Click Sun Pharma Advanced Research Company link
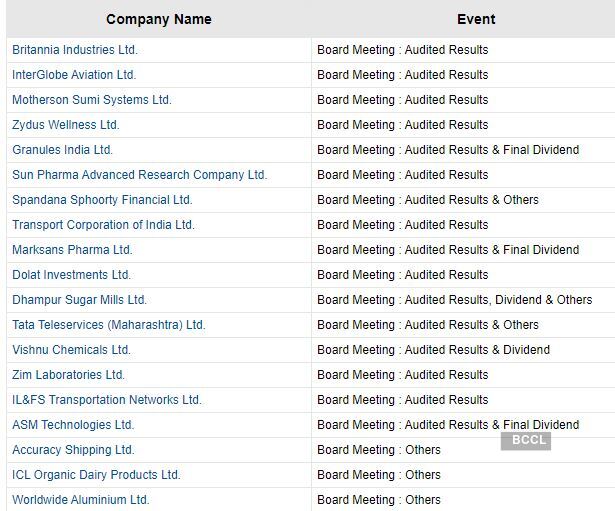The width and height of the screenshot is (615, 511). [140, 175]
